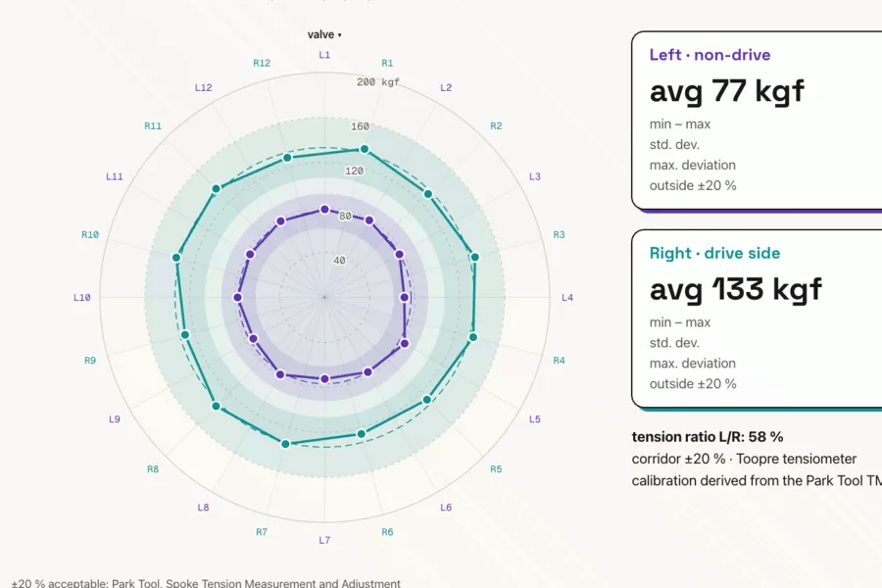The height and width of the screenshot is (588, 882).
Task: Select the L1 spoke label
Action: (324, 55)
